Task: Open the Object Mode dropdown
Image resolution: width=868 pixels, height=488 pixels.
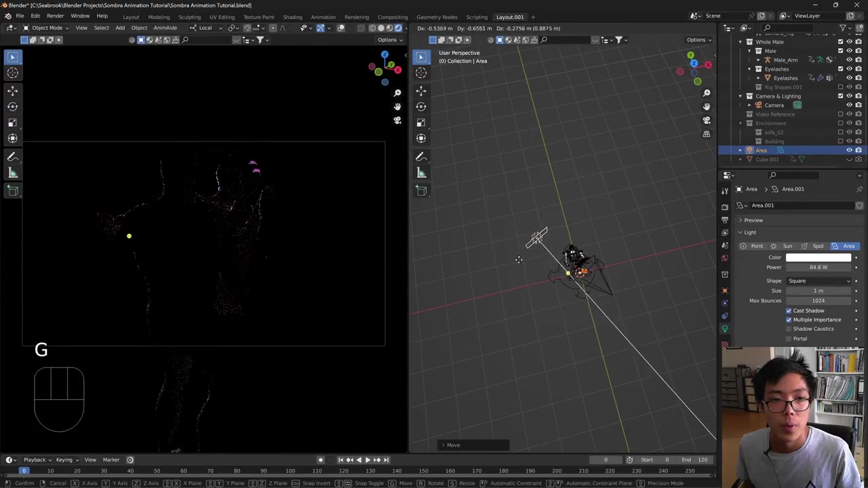Action: point(46,28)
